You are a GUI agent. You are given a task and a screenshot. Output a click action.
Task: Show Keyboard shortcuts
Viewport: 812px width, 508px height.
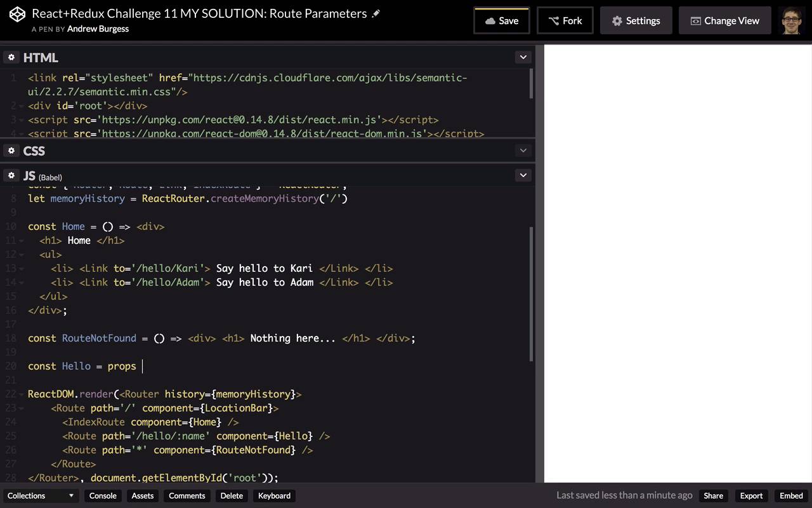coord(275,496)
